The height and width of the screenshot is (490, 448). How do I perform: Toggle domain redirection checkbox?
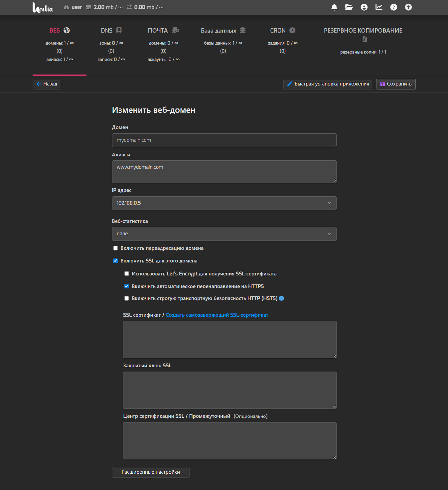pos(115,248)
